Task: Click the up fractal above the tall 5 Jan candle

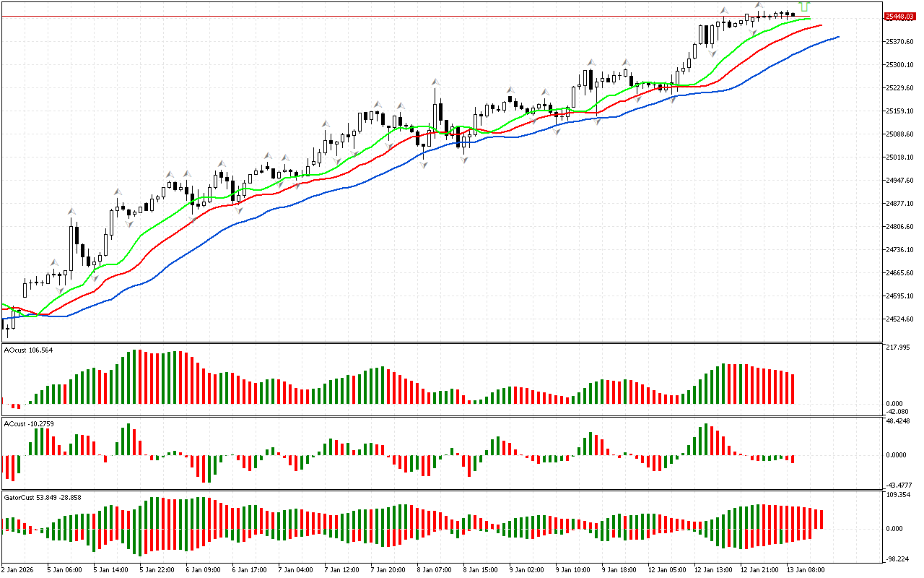Action: (x=71, y=211)
